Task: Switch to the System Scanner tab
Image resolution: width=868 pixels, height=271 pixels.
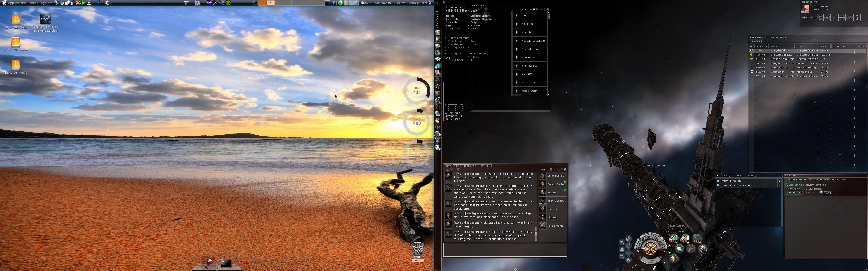Action: click(796, 180)
